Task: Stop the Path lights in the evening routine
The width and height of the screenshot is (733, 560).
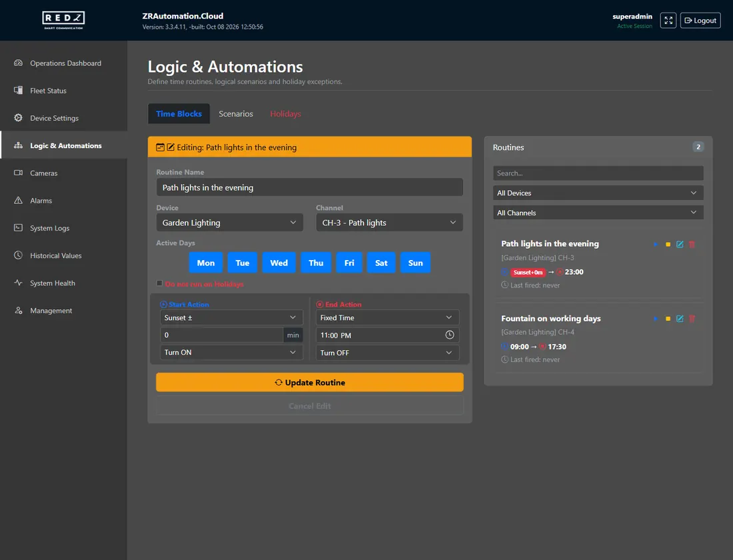Action: click(x=668, y=244)
